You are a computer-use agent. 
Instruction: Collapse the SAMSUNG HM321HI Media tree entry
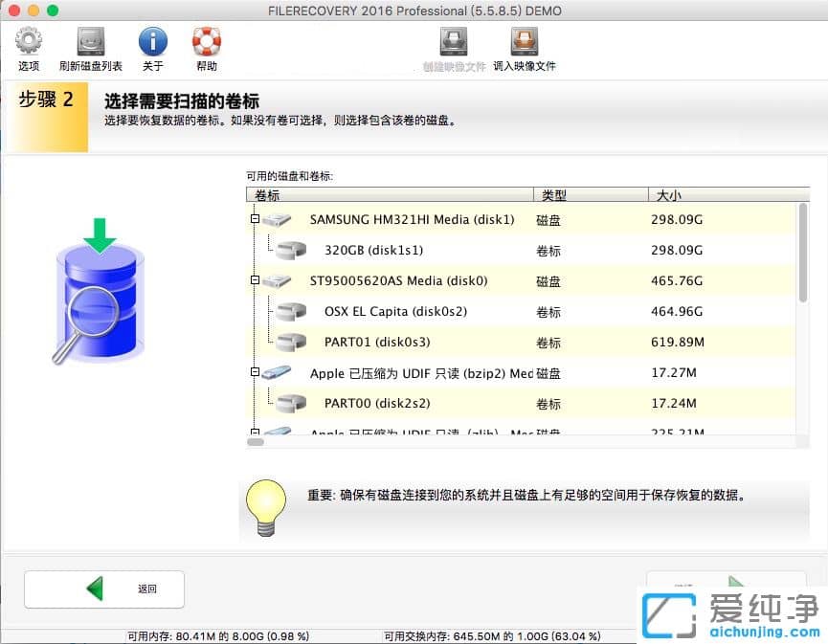[253, 218]
